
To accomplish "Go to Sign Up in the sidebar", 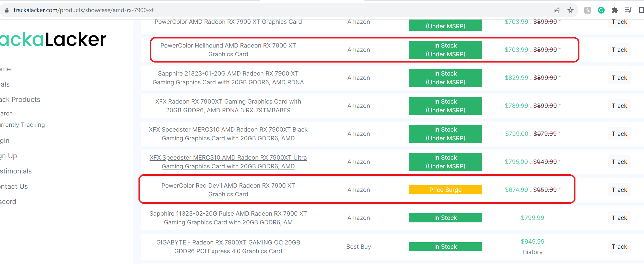I will tap(8, 156).
